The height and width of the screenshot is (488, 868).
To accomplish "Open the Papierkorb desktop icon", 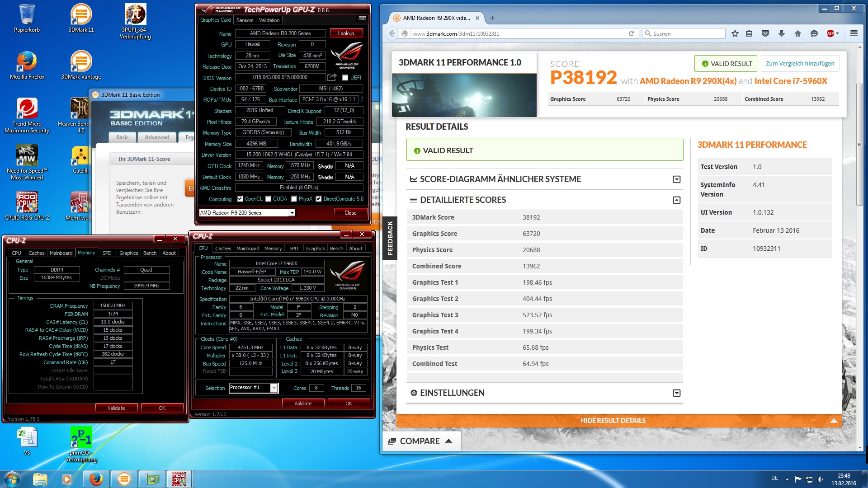I will (27, 18).
